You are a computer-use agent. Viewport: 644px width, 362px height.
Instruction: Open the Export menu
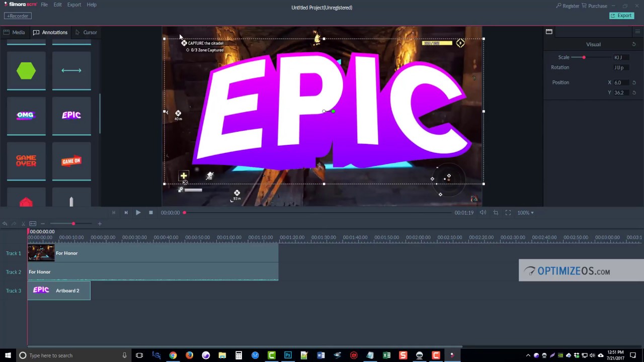point(74,5)
